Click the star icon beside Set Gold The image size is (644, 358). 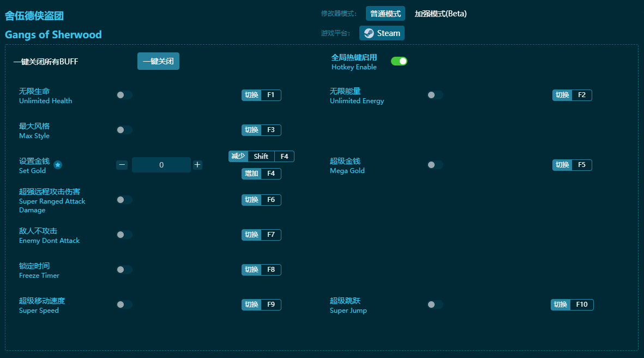click(58, 165)
